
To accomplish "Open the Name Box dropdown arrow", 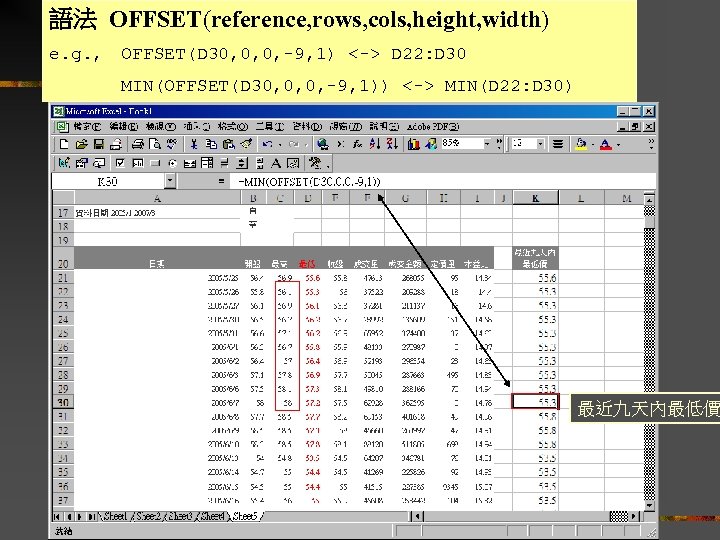I will [170, 181].
